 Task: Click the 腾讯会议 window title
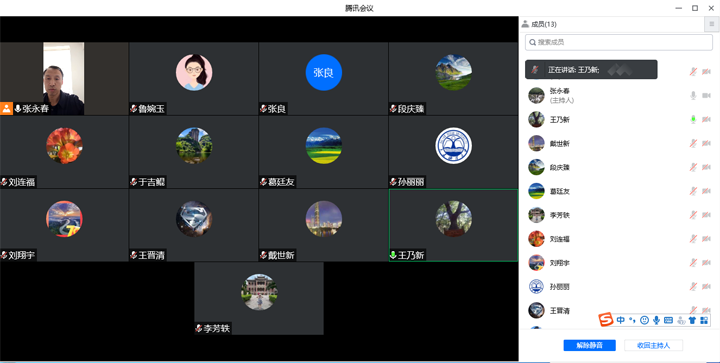pos(360,8)
